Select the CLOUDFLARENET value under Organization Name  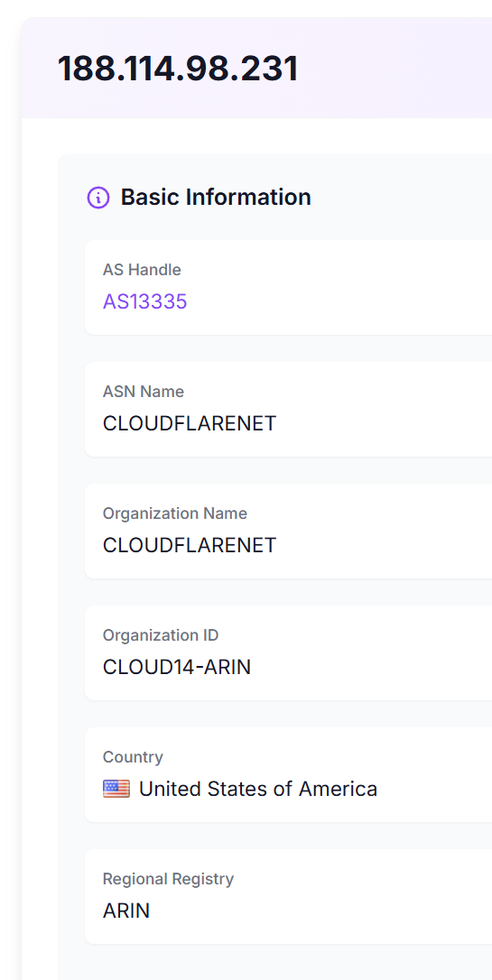pyautogui.click(x=190, y=546)
